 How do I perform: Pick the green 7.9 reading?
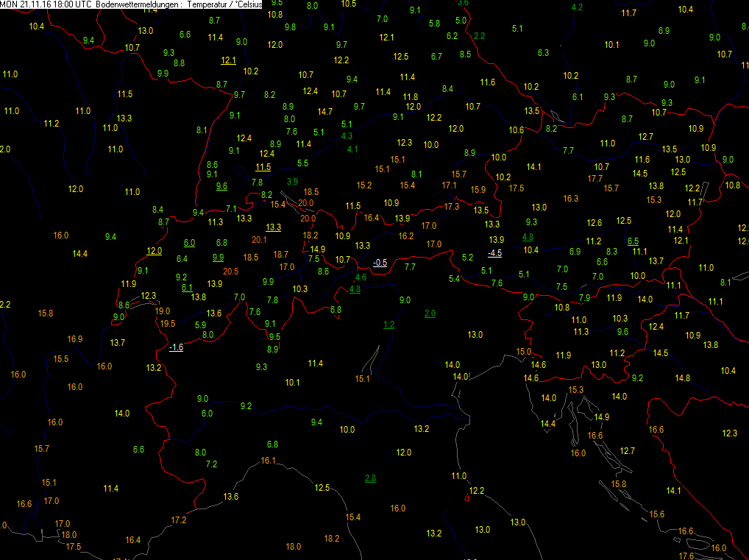(585, 298)
